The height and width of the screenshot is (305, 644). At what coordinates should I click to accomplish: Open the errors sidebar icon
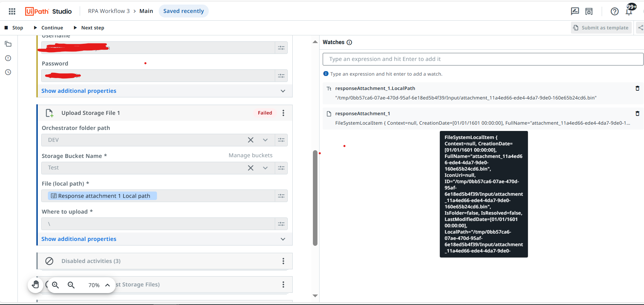(8, 58)
